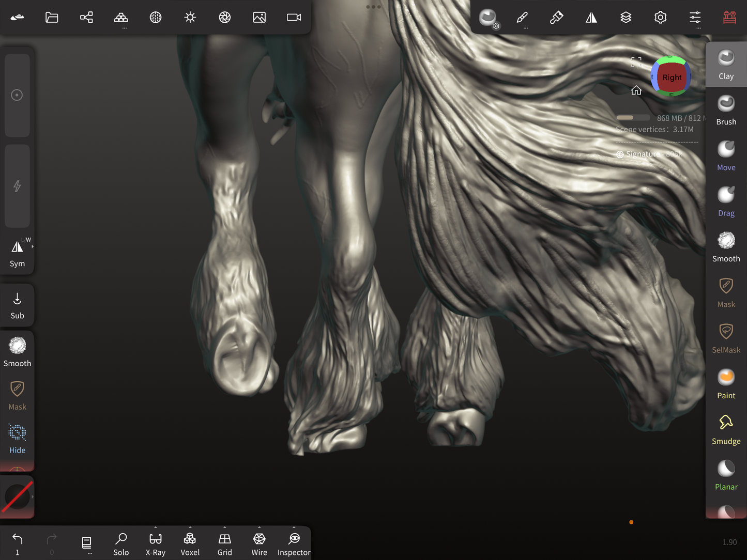Toggle Wire wireframe display
Viewport: 747px width, 560px height.
coord(259,544)
